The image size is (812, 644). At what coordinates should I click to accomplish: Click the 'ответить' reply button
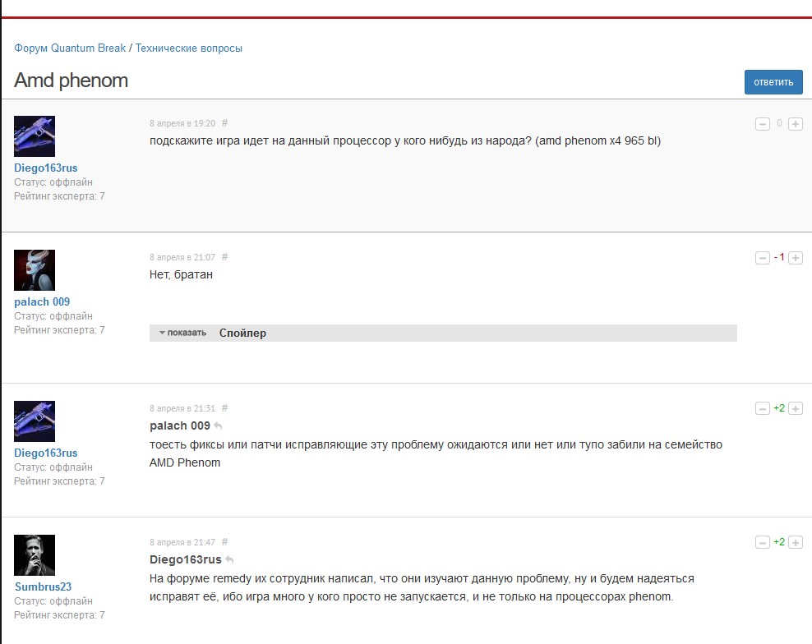[773, 82]
